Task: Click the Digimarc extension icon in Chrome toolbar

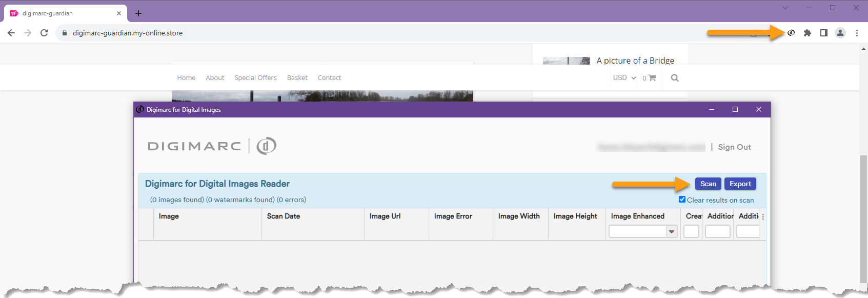Action: (x=791, y=33)
